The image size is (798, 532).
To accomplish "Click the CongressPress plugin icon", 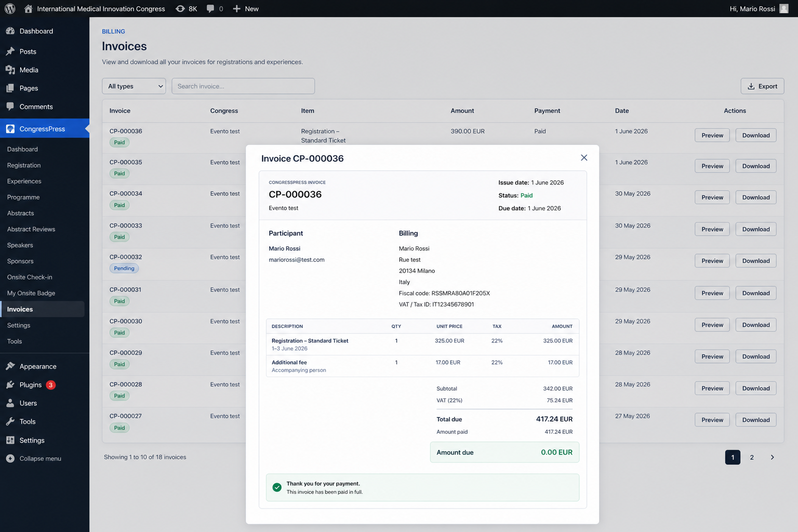I will click(x=10, y=129).
